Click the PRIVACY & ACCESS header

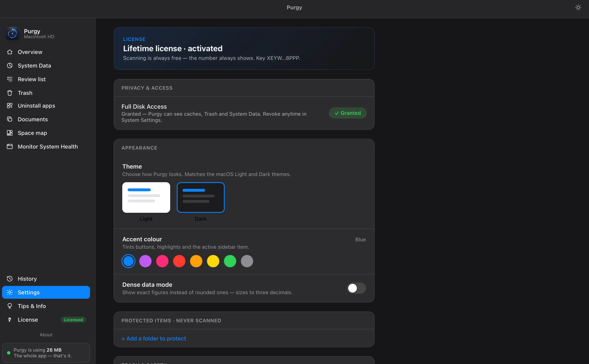(x=147, y=88)
